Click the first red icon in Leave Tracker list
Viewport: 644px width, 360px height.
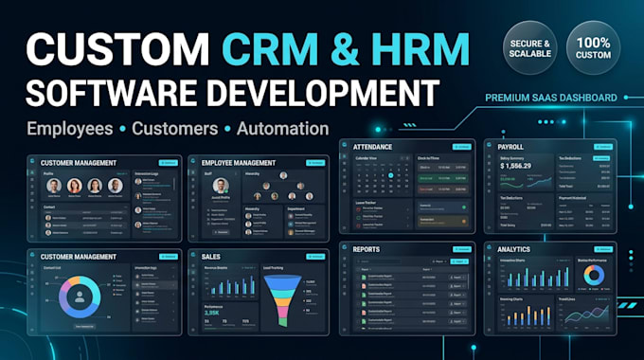(359, 209)
